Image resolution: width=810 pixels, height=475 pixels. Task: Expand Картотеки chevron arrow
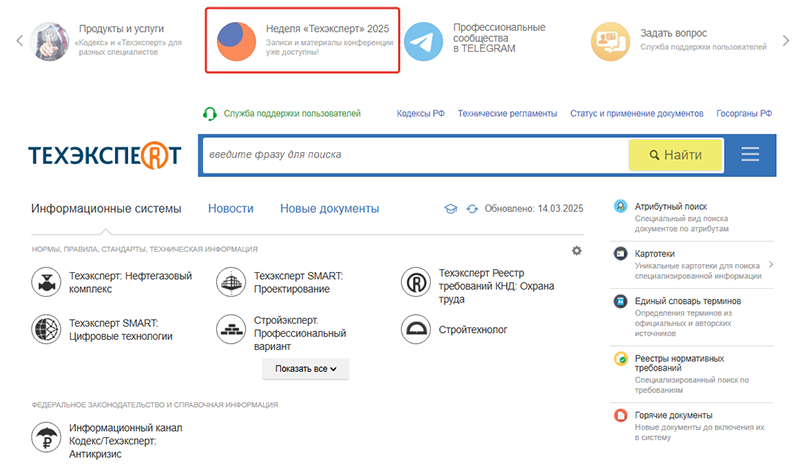pyautogui.click(x=771, y=264)
